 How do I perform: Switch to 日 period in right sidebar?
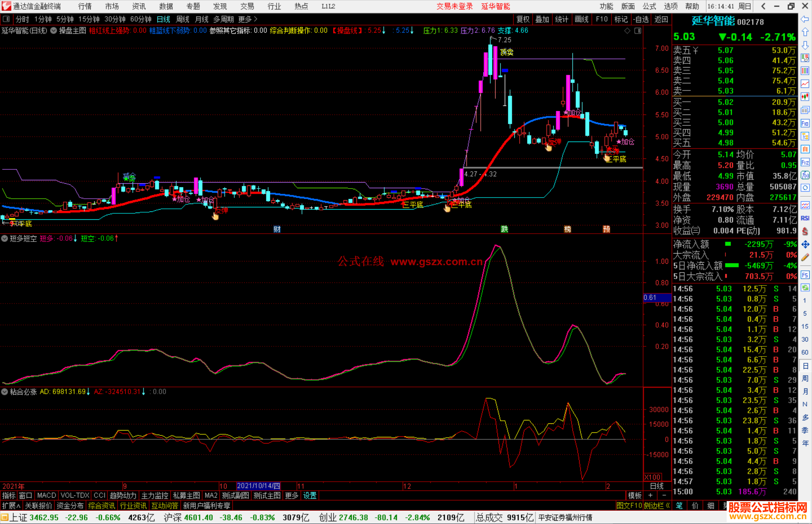tap(805, 365)
